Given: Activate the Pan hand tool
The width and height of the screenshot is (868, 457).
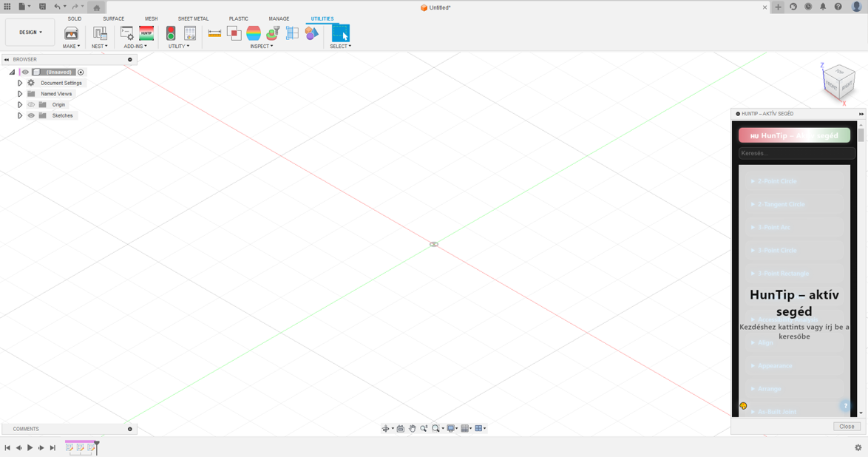Looking at the screenshot, I should (x=413, y=429).
